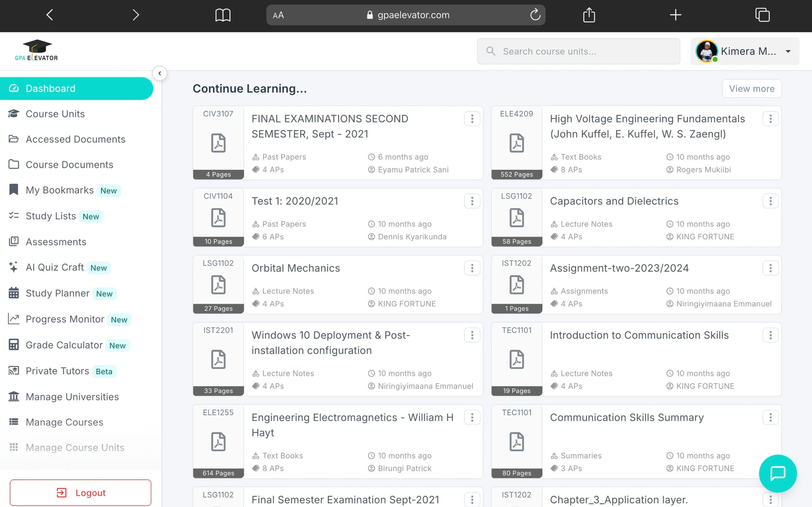Click author name Rogers Mukiibi
Image resolution: width=812 pixels, height=507 pixels.
pos(703,170)
